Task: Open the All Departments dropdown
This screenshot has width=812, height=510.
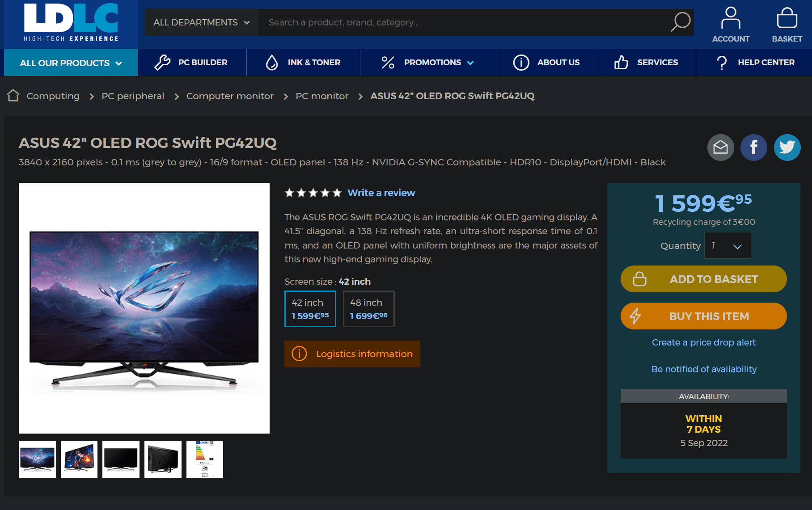Action: tap(201, 22)
